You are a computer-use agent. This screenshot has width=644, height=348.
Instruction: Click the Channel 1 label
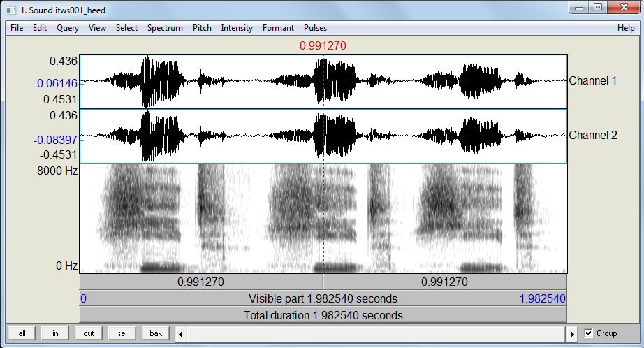[592, 80]
